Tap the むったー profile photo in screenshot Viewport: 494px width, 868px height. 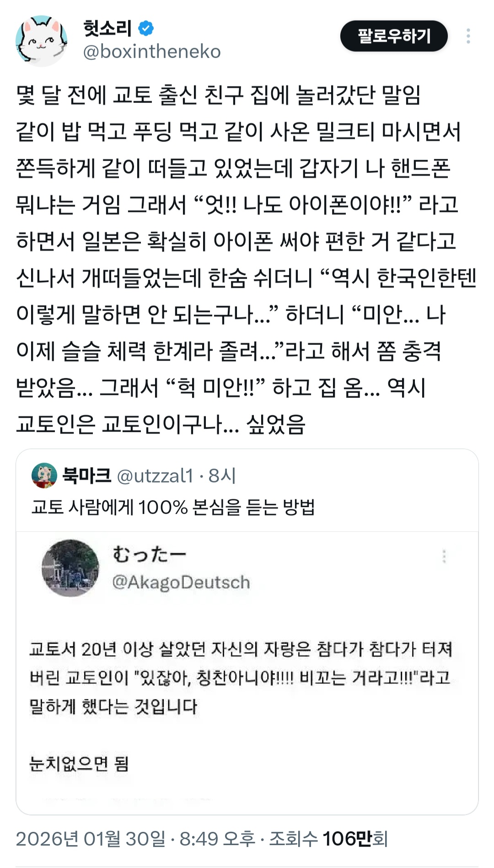pyautogui.click(x=70, y=568)
